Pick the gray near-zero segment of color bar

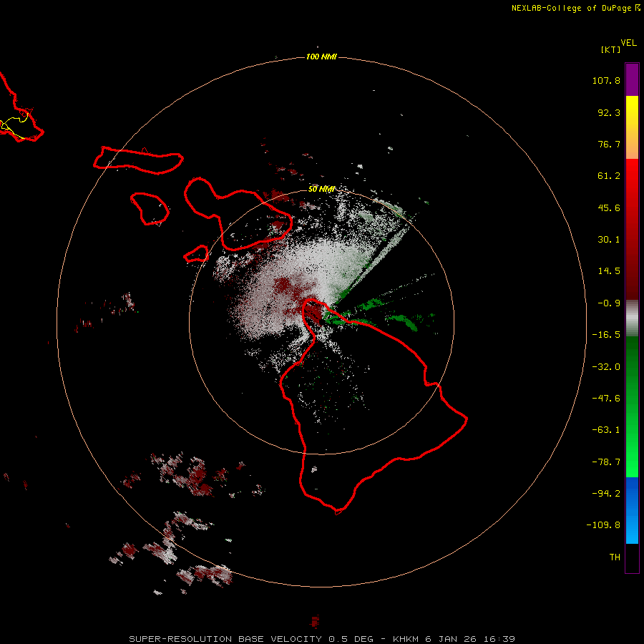pos(632,318)
